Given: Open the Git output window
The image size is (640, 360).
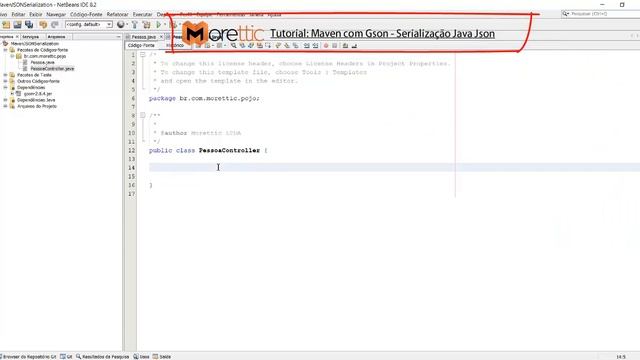Looking at the screenshot, I should click(67, 357).
